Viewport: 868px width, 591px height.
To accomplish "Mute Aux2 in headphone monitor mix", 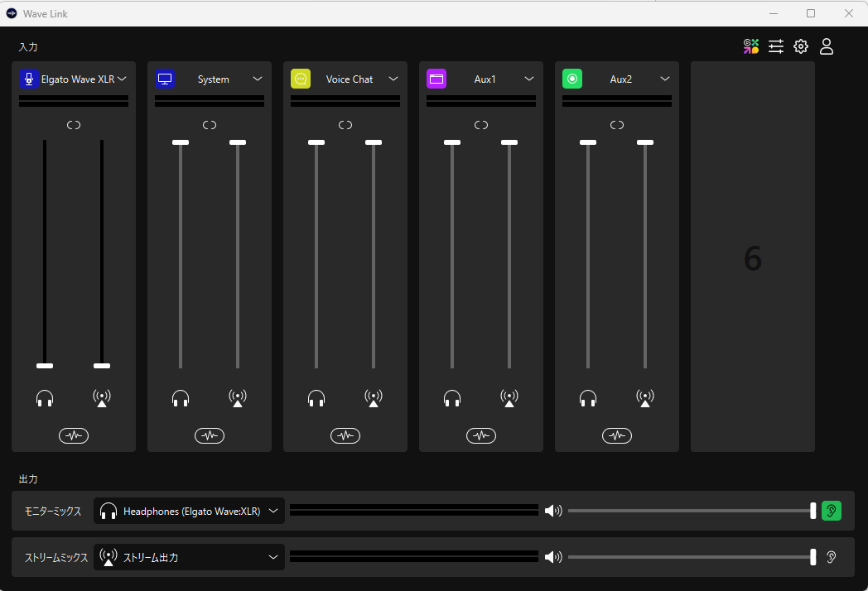I will click(588, 398).
